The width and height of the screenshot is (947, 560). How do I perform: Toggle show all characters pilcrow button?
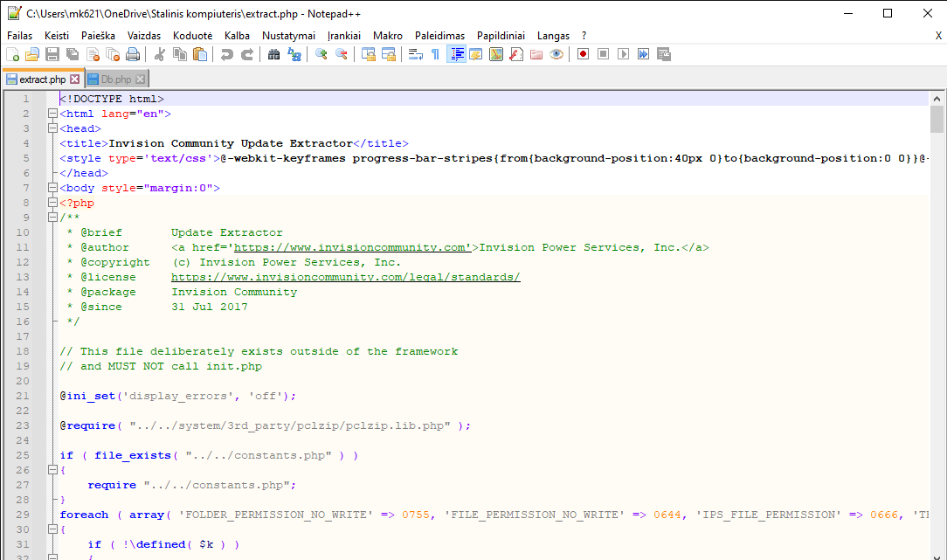click(435, 54)
